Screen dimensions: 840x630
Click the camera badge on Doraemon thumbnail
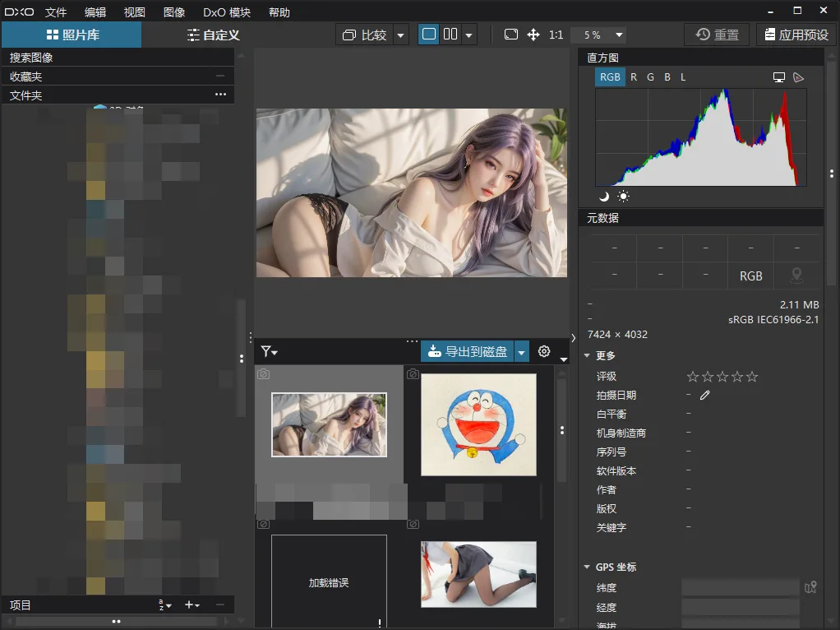pos(413,373)
